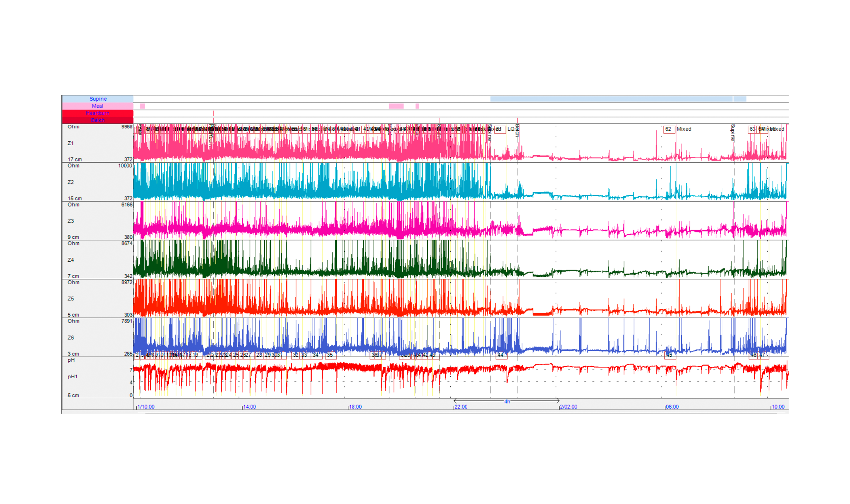Select the Z1 channel label

(x=71, y=143)
